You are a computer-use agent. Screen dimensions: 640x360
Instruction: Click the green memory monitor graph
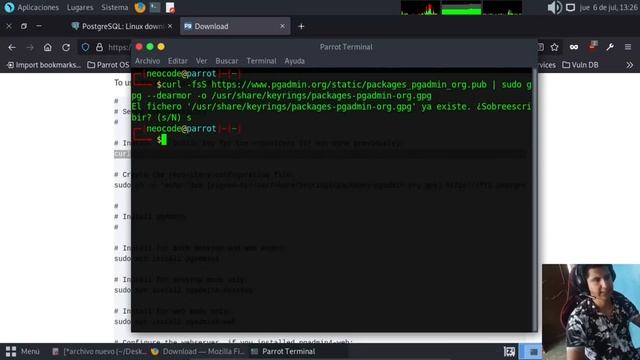[x=462, y=8]
